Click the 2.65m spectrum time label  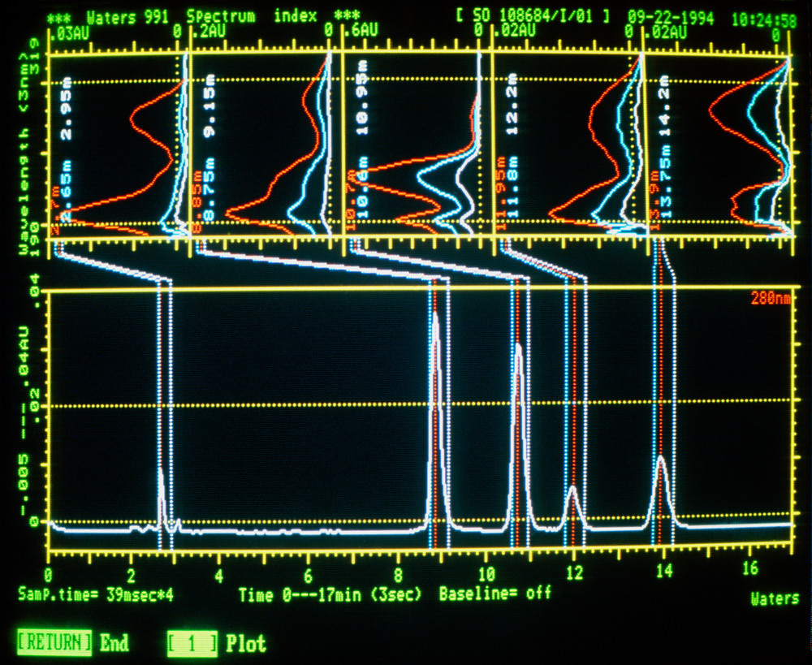[x=66, y=192]
